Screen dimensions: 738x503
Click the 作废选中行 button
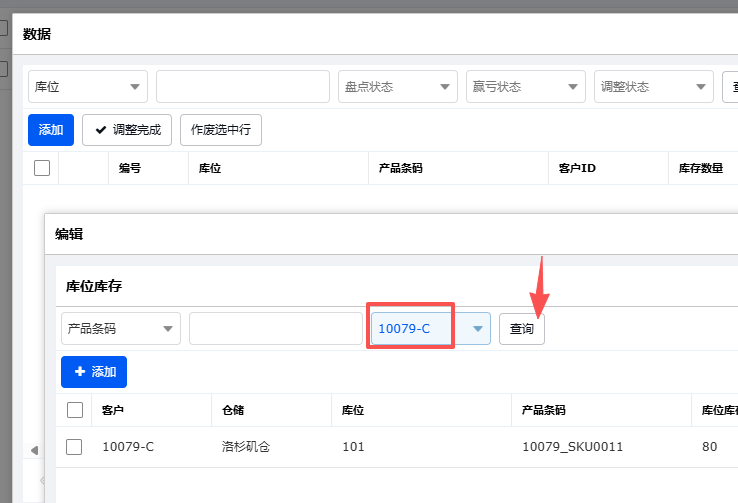[220, 130]
